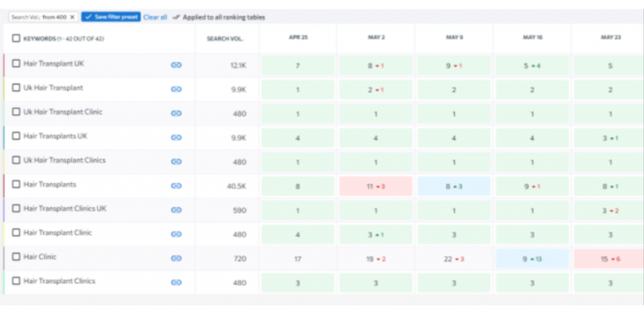
Task: Click link icon for Hair Transplants row
Action: click(176, 186)
